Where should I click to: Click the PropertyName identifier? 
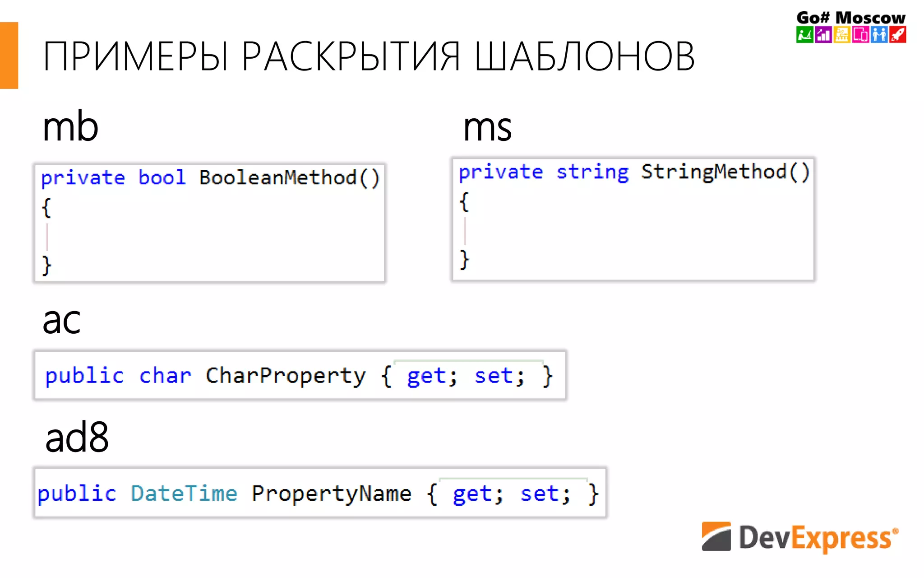(x=332, y=494)
